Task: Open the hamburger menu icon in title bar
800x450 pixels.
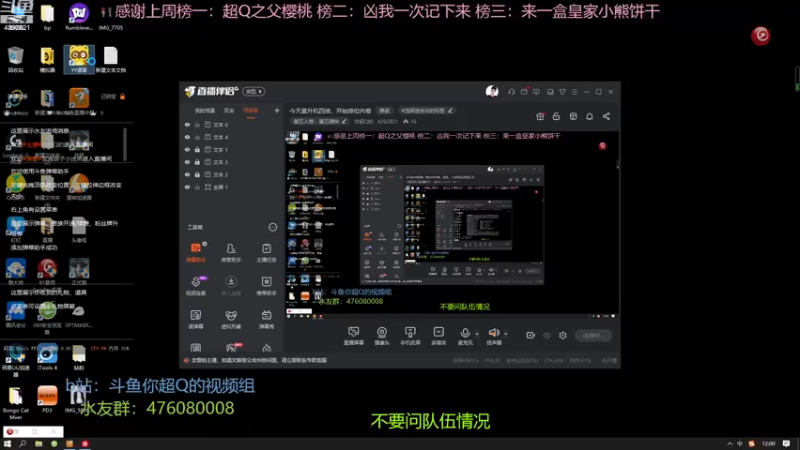Action: (574, 92)
